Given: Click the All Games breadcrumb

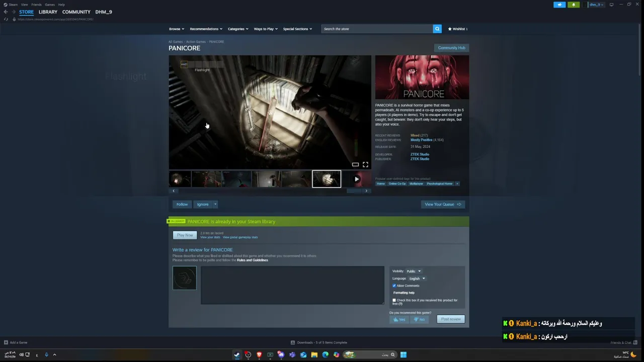Looking at the screenshot, I should point(176,42).
